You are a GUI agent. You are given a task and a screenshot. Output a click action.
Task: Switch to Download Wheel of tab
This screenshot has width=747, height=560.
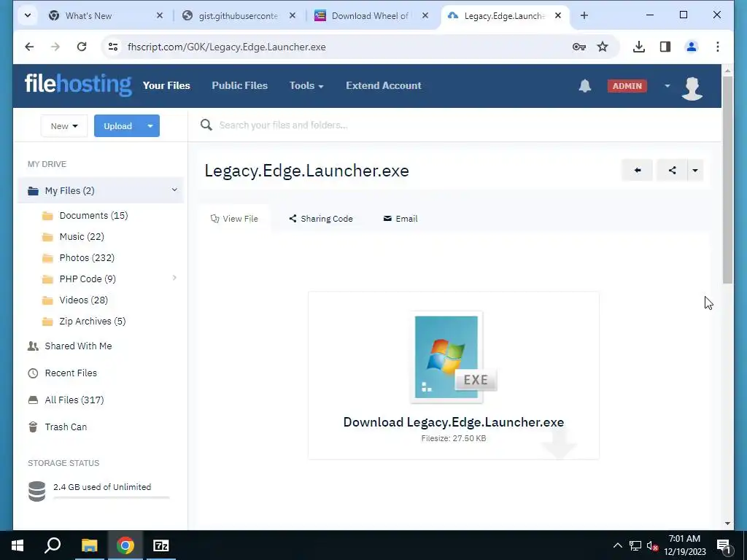[370, 16]
